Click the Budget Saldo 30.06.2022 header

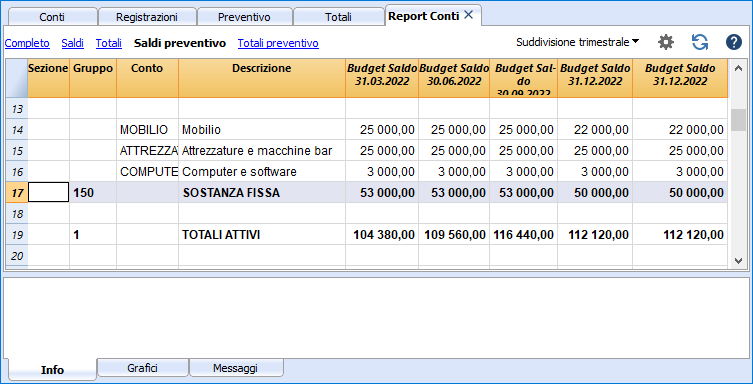(454, 78)
